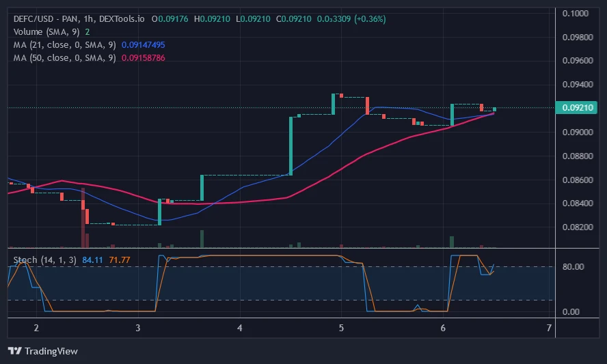The image size is (607, 364).
Task: Click date label 7 on time axis
Action: (x=550, y=328)
